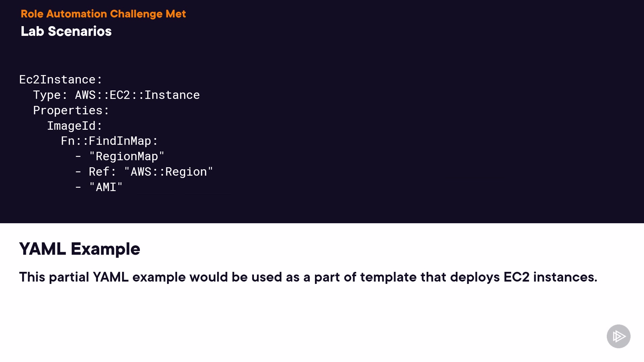
Task: Click the words "This partial YAML example"
Action: pos(74,277)
